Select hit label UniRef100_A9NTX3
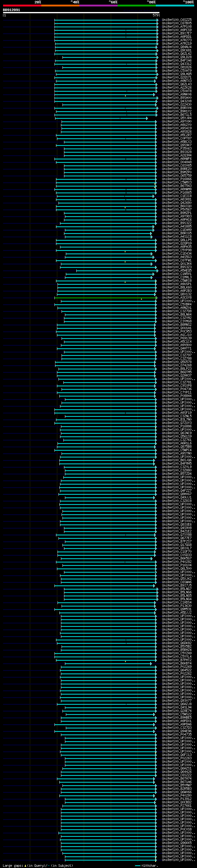The image size is (197, 868). [177, 81]
